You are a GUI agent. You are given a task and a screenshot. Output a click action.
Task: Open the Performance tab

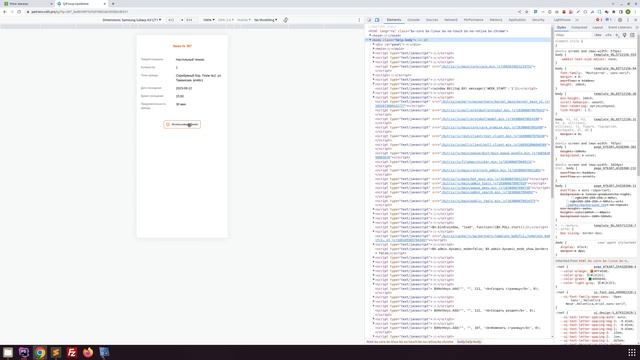pos(473,20)
